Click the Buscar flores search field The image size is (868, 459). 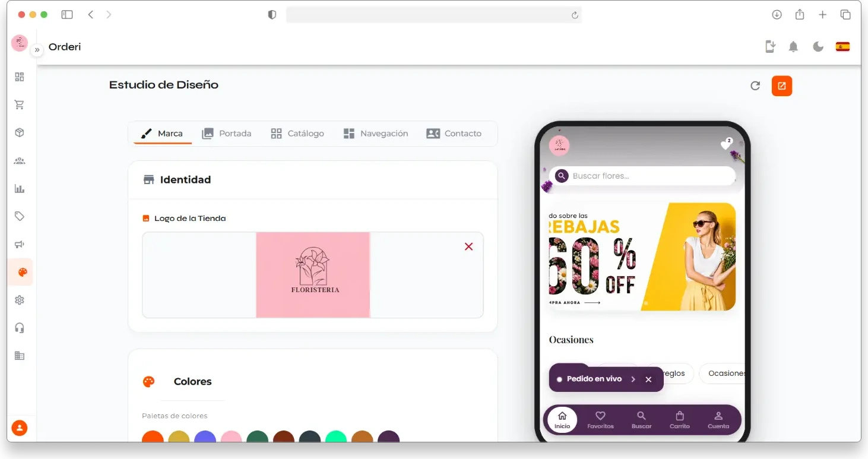642,176
